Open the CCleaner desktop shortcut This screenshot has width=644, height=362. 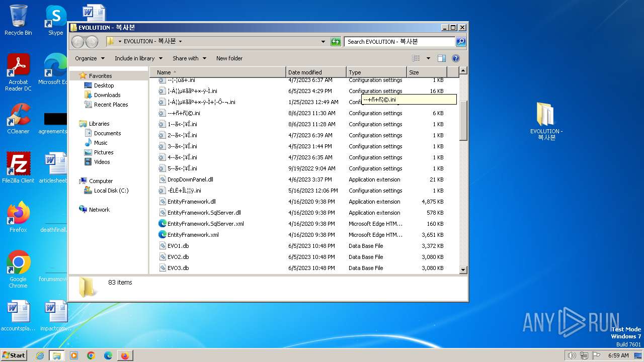point(18,119)
